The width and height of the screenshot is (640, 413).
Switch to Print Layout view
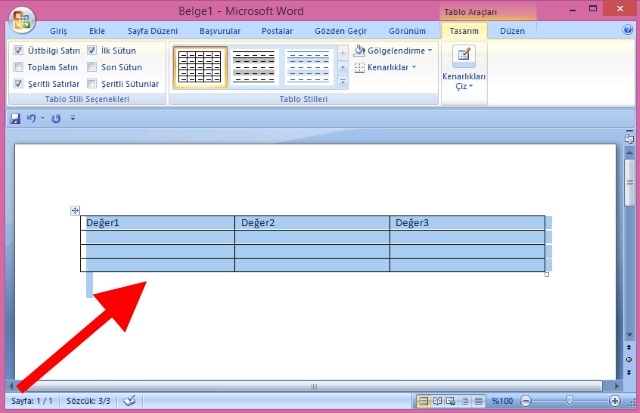tap(423, 401)
